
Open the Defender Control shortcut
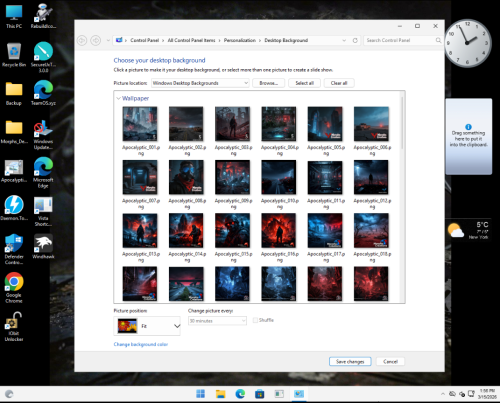tap(14, 249)
